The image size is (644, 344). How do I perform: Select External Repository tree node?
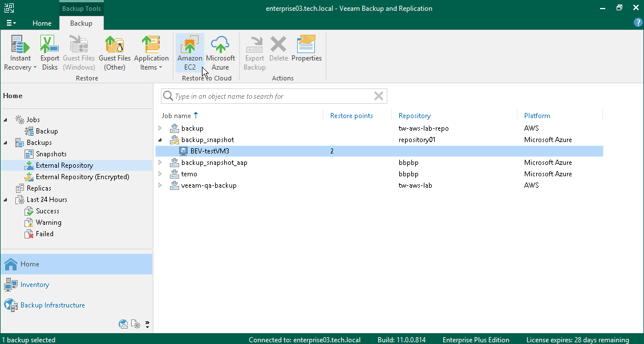click(x=64, y=165)
